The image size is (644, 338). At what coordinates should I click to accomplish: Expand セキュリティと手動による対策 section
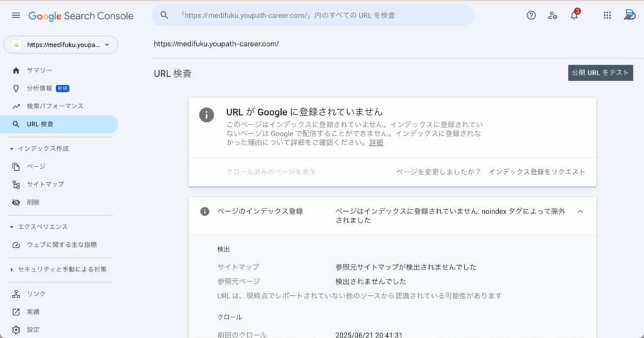click(11, 270)
